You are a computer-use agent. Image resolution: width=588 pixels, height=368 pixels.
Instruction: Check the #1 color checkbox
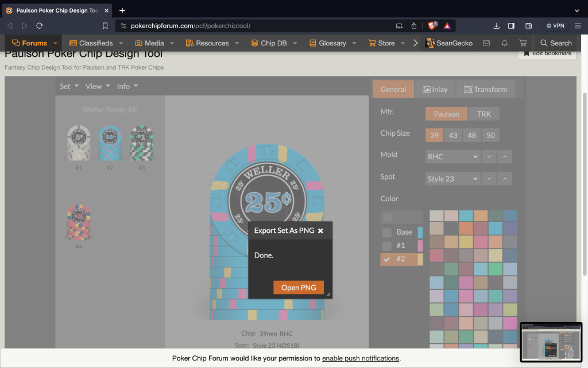click(386, 246)
